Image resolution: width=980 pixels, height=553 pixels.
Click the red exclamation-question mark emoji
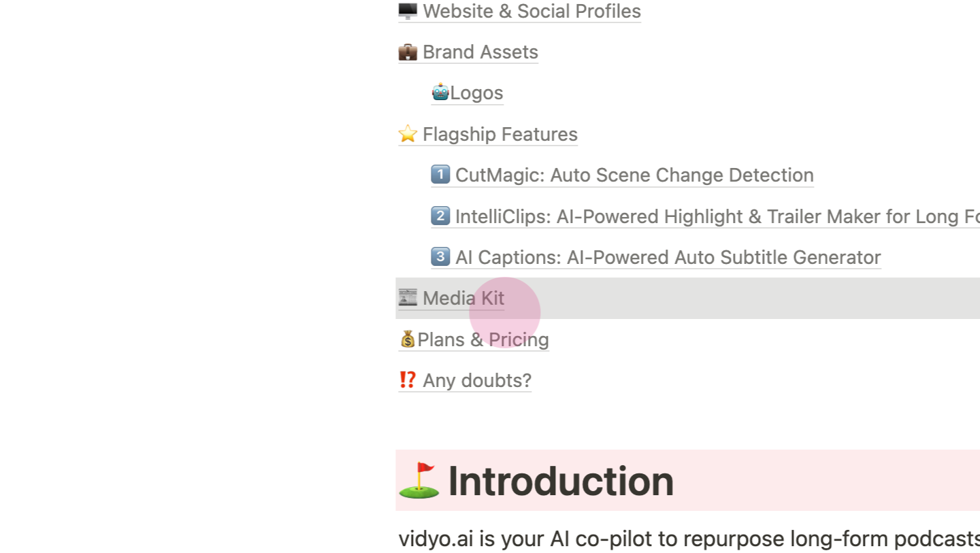tap(408, 380)
